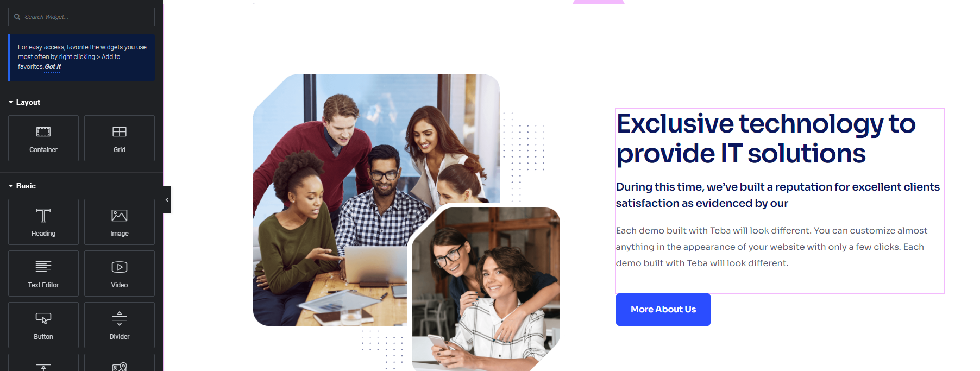Select the Divider widget

[120, 325]
